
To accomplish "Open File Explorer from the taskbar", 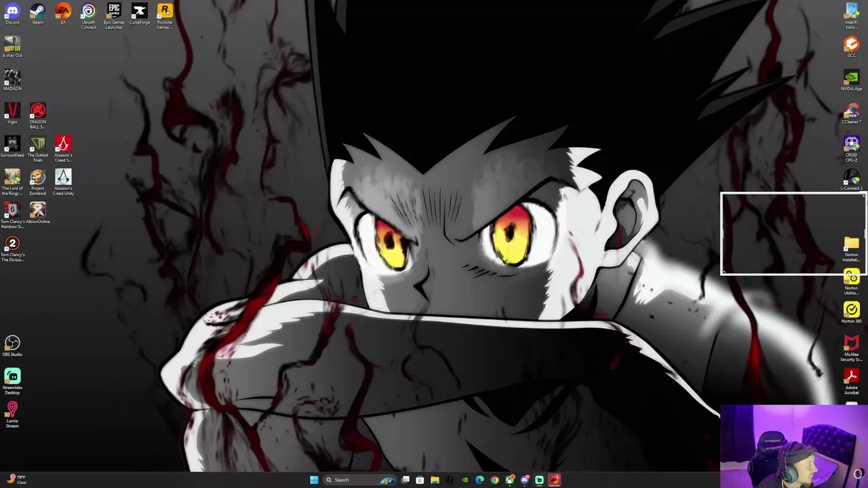I will point(435,480).
